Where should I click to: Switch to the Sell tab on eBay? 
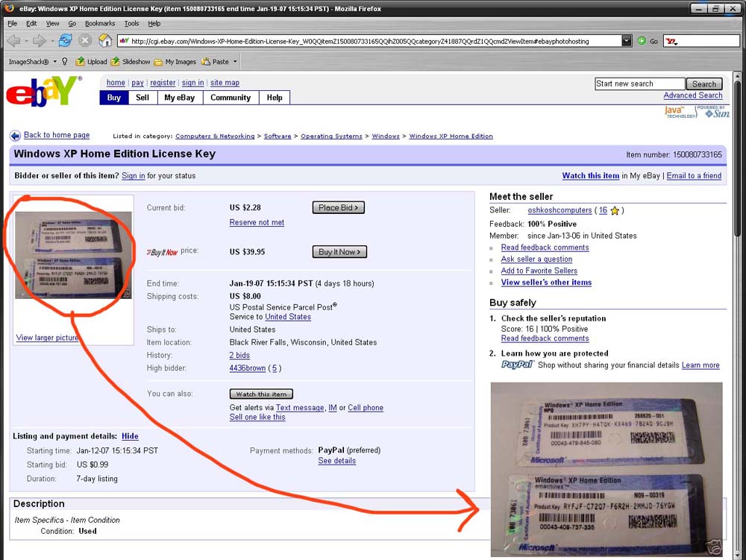pyautogui.click(x=142, y=98)
